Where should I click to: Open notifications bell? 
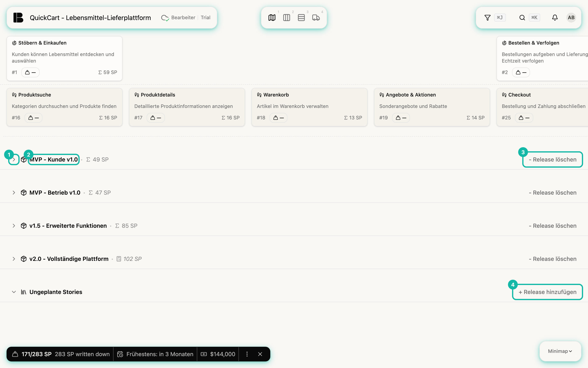[x=555, y=18]
